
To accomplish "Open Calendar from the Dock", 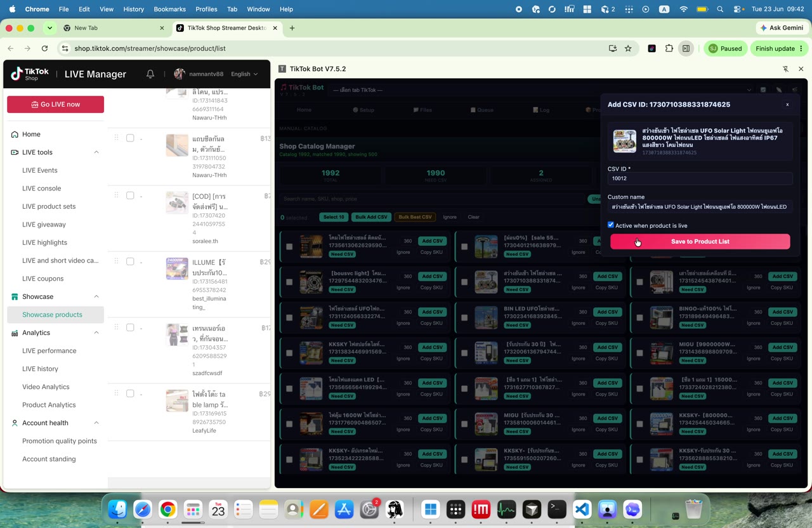I will (x=218, y=509).
